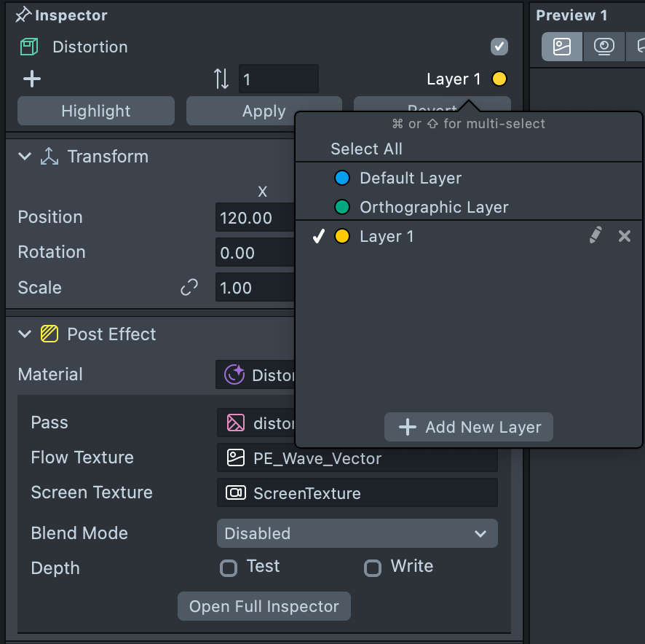Collapse the Transform section
Viewport: 645px width, 644px height.
click(x=25, y=157)
